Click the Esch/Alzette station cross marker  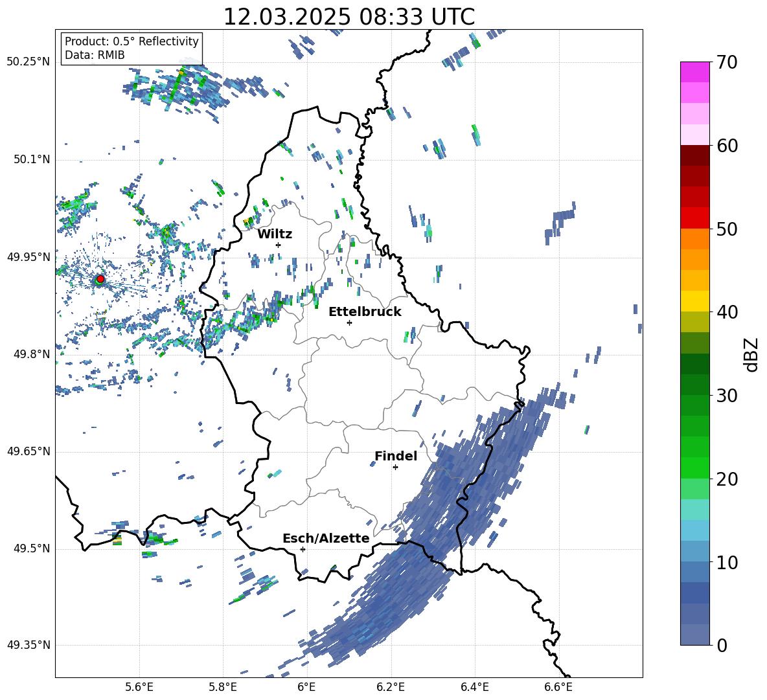[303, 549]
